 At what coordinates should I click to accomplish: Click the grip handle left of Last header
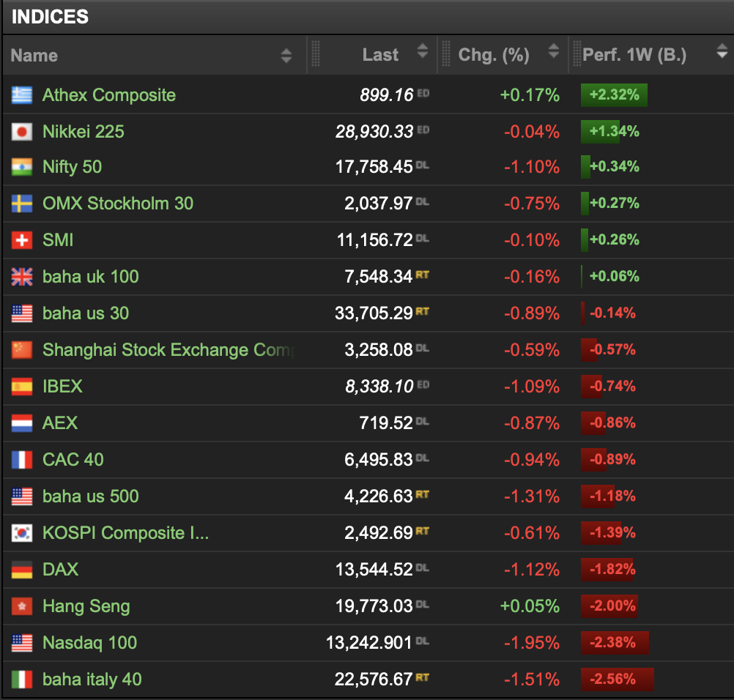click(316, 53)
